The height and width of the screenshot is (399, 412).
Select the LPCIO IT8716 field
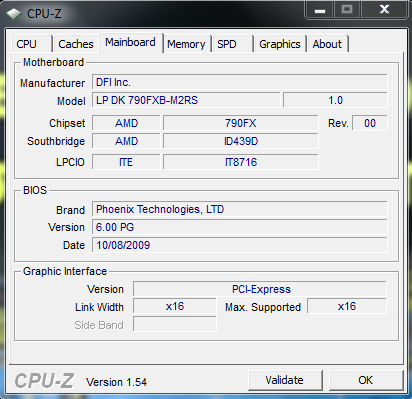[x=240, y=162]
